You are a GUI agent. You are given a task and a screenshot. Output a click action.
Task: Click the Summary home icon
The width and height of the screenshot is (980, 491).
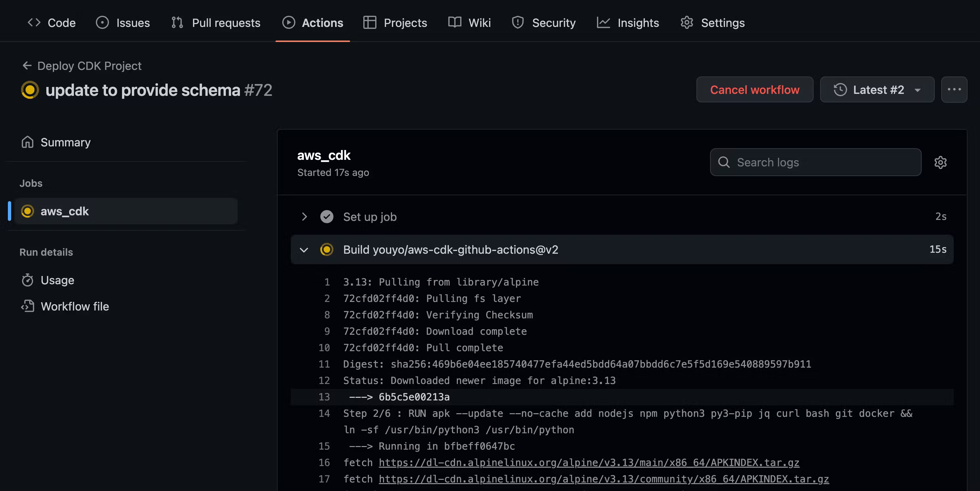click(27, 142)
